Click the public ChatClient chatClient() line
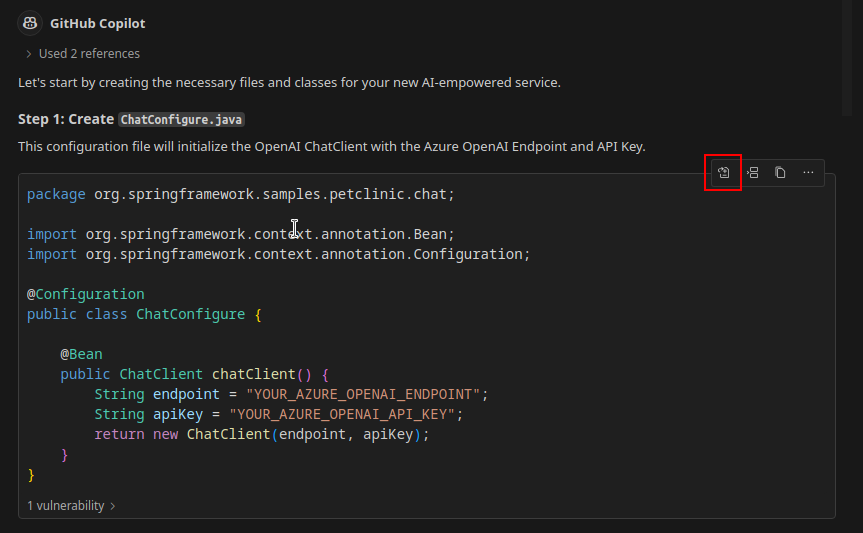Viewport: 863px width, 533px height. (x=194, y=374)
